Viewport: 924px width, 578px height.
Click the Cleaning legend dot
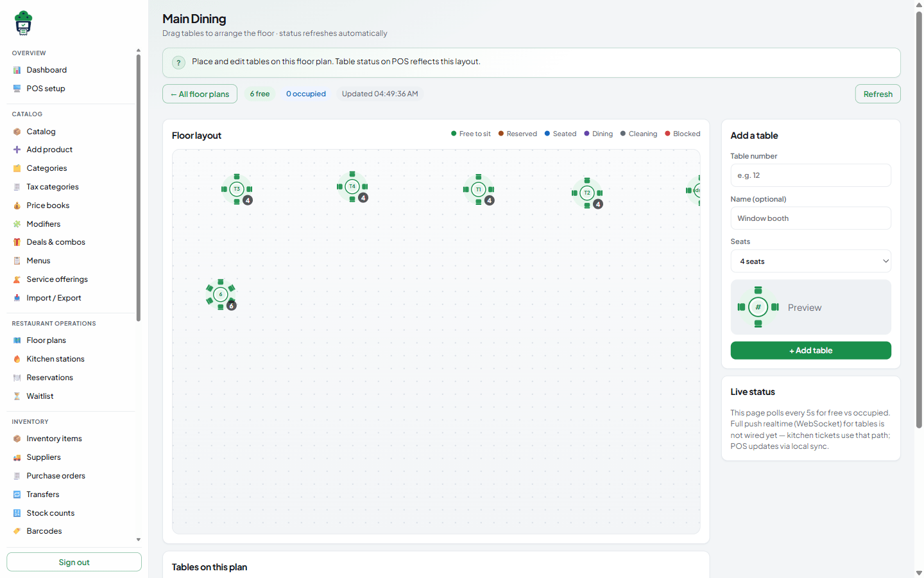(x=623, y=134)
